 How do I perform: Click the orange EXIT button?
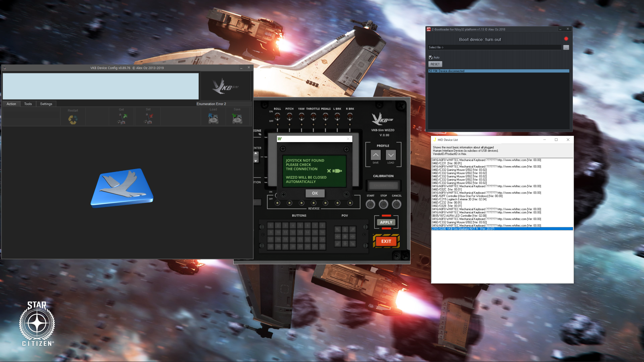tap(386, 241)
